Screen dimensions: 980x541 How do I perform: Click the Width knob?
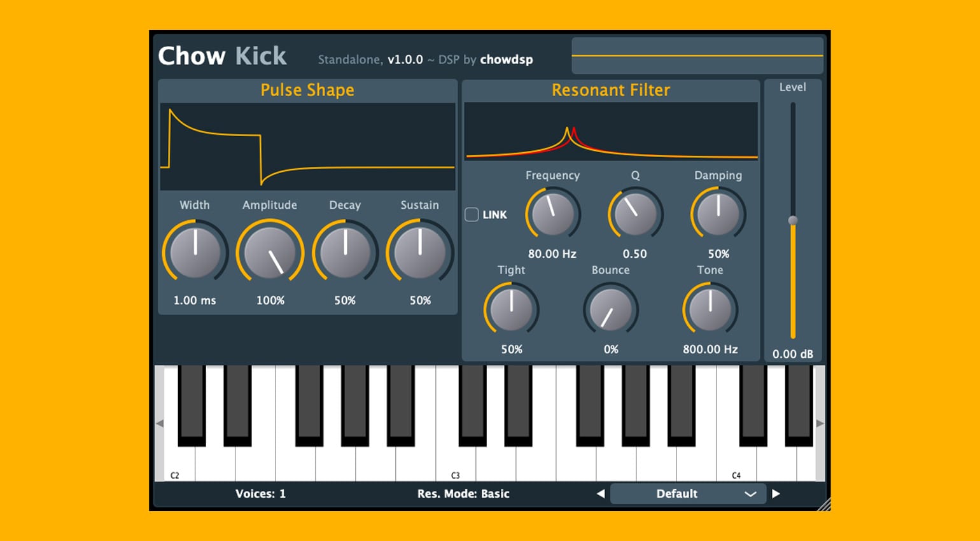pos(195,252)
